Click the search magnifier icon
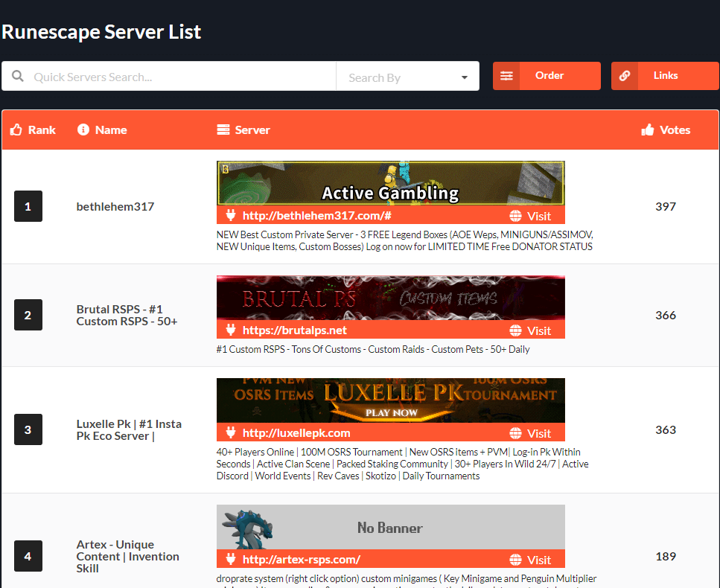The height and width of the screenshot is (588, 720). pyautogui.click(x=17, y=76)
